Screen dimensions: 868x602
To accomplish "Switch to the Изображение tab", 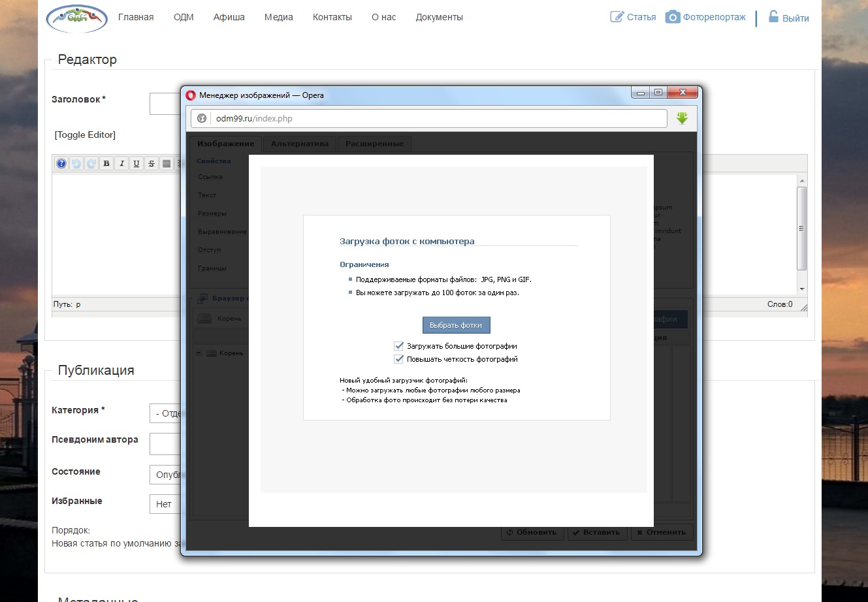I will pyautogui.click(x=225, y=144).
